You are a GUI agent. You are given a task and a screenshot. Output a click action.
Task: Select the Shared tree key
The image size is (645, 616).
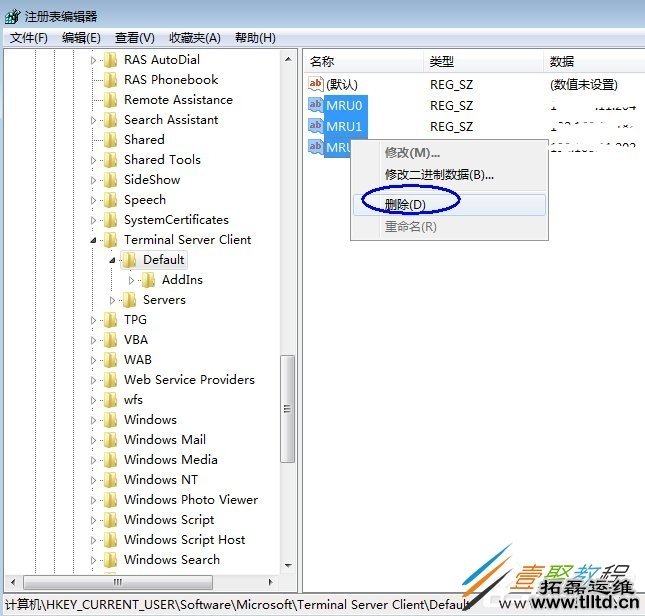point(144,140)
